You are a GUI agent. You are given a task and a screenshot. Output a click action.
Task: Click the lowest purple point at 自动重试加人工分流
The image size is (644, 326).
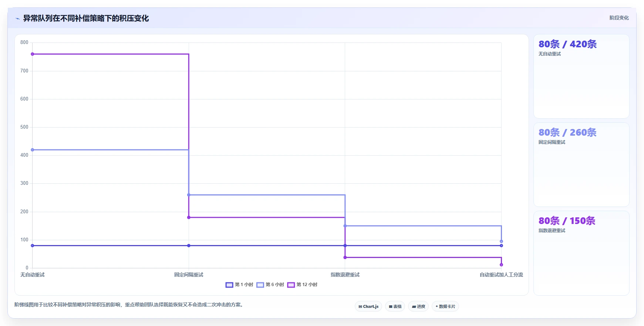tap(501, 265)
